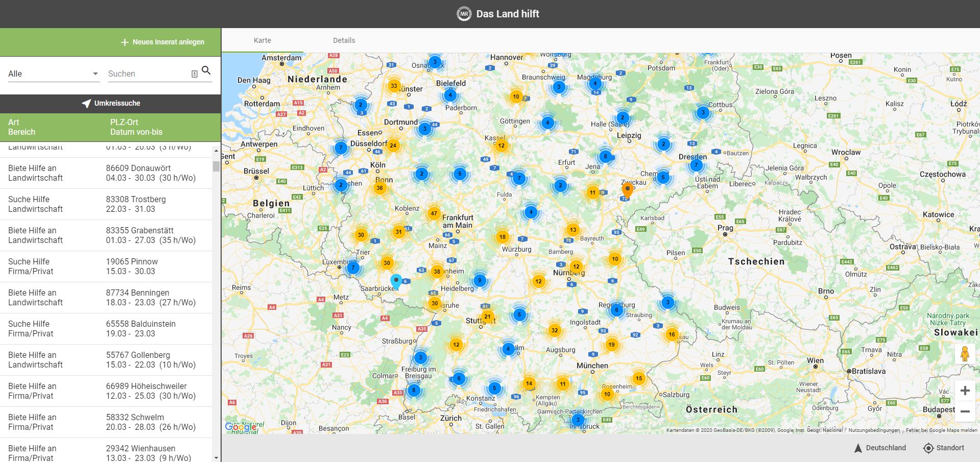Pick up the Street View pegman
980x462 pixels.
[965, 354]
